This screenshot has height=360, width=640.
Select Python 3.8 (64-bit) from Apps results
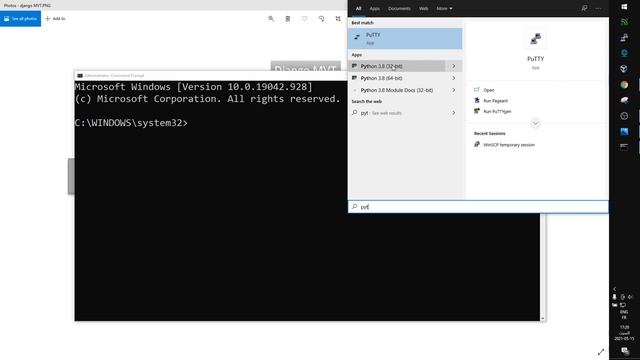click(x=397, y=78)
